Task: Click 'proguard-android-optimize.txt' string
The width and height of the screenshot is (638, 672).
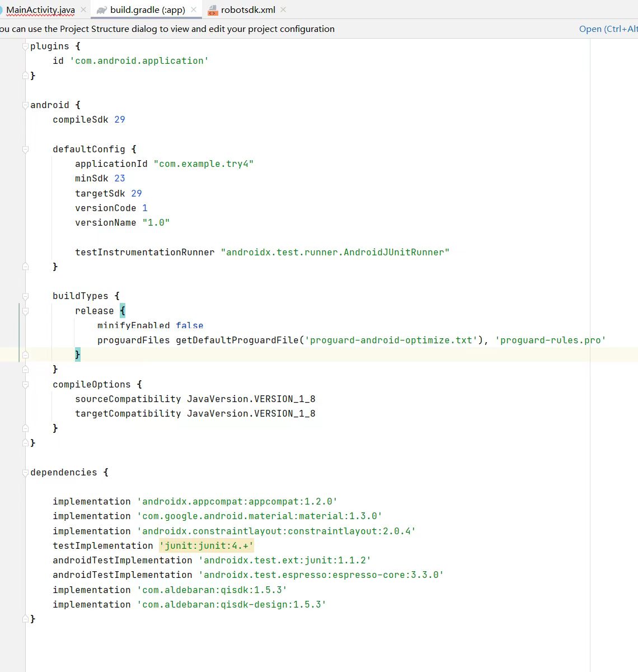Action: pos(391,340)
